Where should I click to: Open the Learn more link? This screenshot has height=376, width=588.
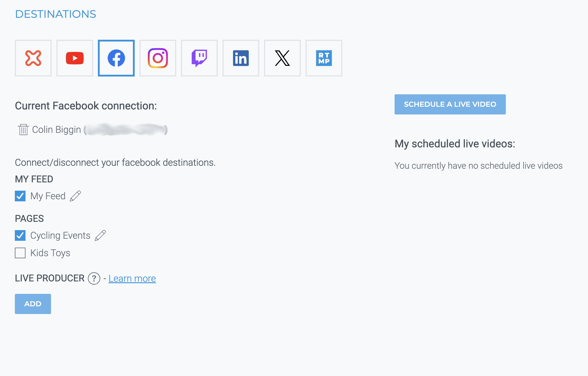(132, 278)
